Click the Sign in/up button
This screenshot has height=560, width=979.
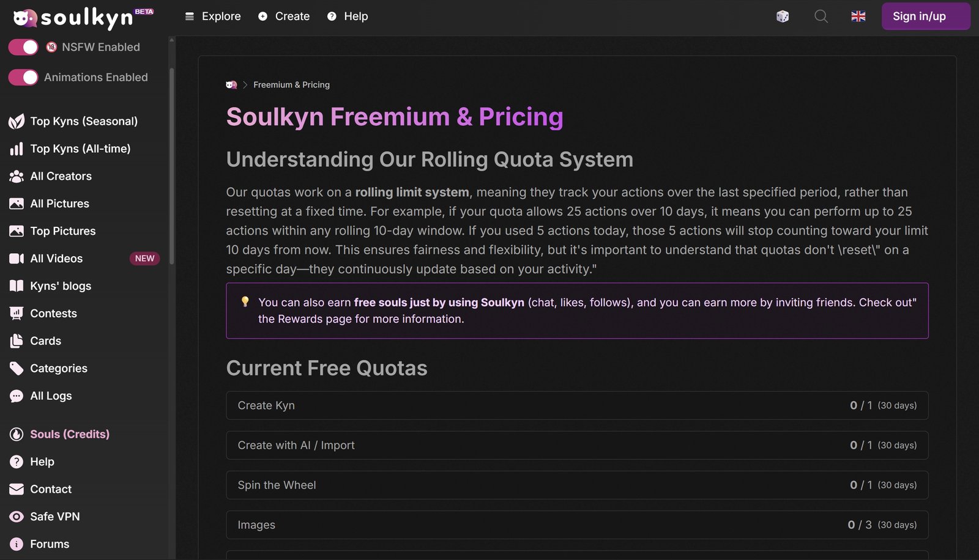(925, 17)
